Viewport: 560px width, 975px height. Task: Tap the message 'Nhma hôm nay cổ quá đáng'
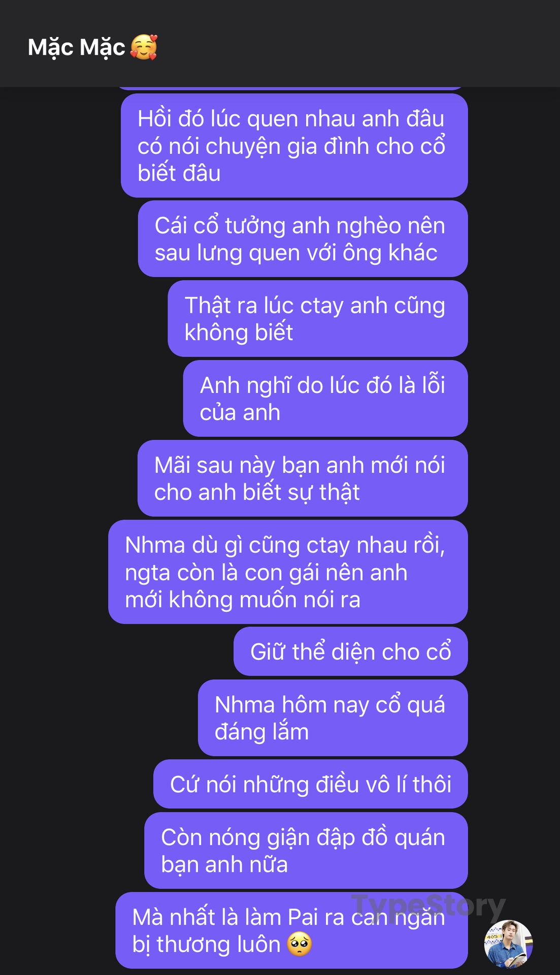click(x=333, y=718)
